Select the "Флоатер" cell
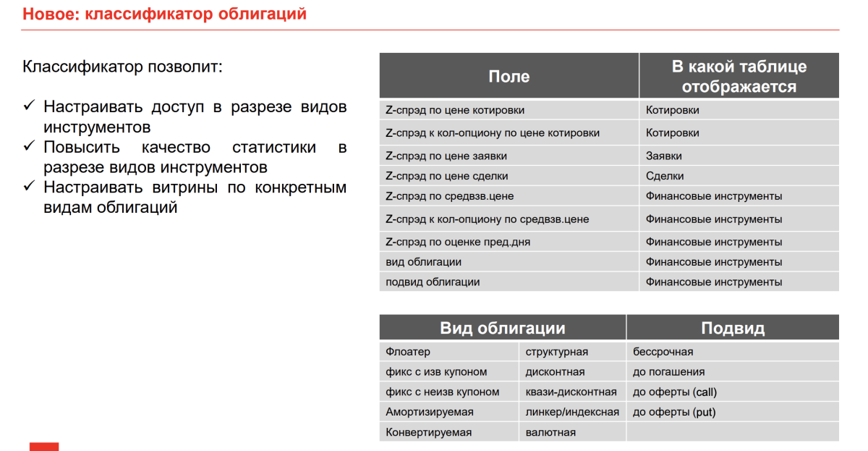The height and width of the screenshot is (451, 868). coord(408,352)
